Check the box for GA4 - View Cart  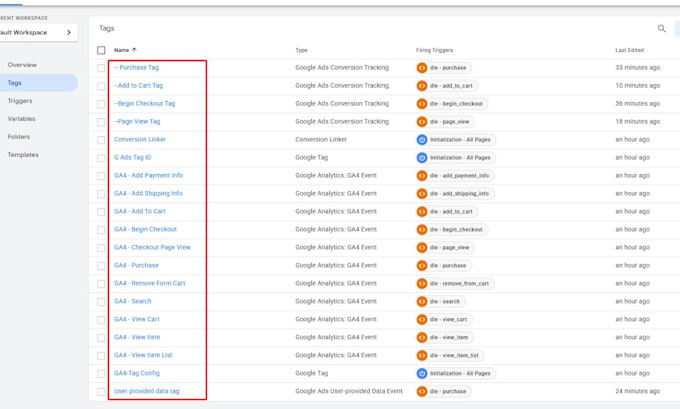[x=101, y=320]
